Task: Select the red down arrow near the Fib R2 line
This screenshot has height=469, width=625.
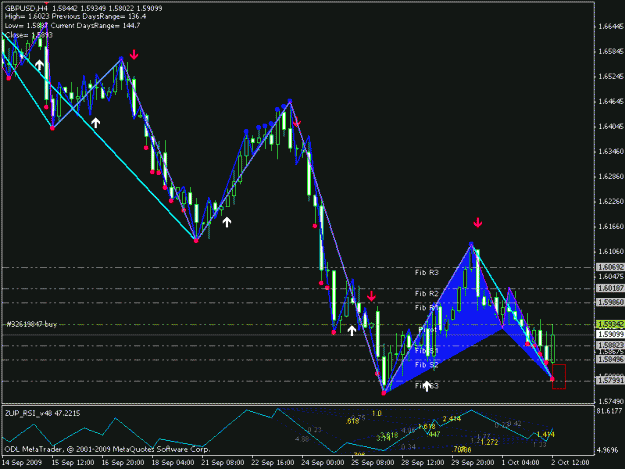Action: coord(371,296)
